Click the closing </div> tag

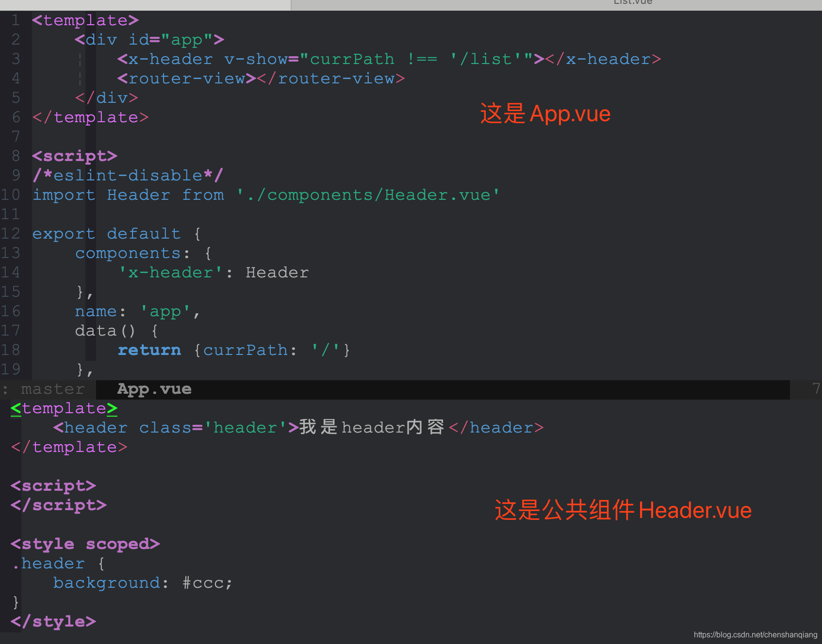pos(107,98)
